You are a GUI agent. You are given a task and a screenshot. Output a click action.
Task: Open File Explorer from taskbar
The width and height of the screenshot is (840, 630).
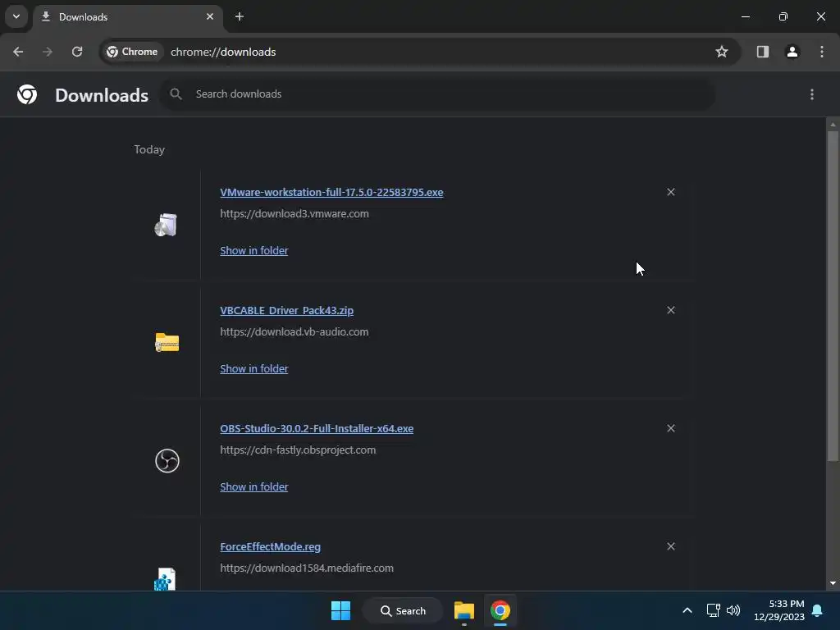click(464, 610)
